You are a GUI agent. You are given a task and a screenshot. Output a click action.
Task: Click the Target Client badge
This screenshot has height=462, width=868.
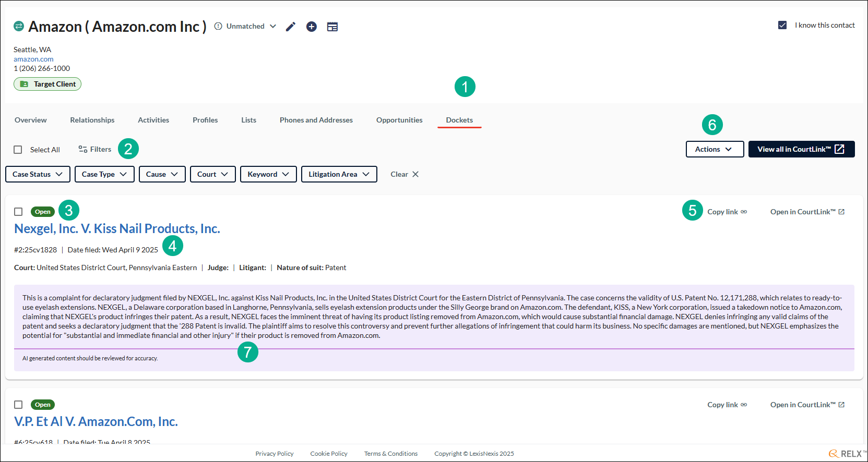[47, 84]
